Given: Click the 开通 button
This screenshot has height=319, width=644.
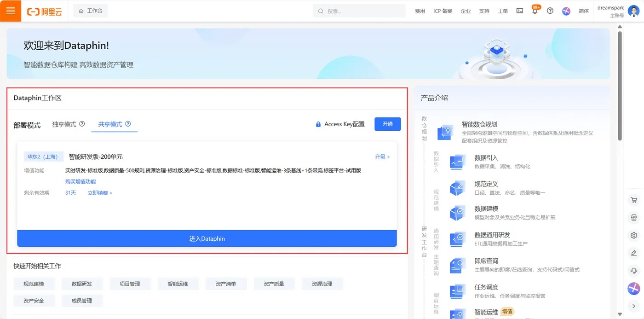Looking at the screenshot, I should 388,124.
